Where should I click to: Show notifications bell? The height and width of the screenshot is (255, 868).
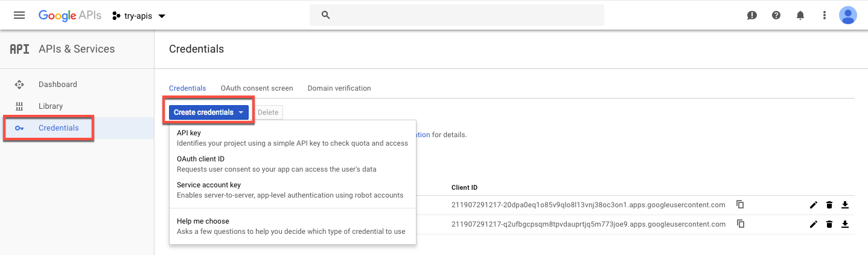pyautogui.click(x=800, y=16)
